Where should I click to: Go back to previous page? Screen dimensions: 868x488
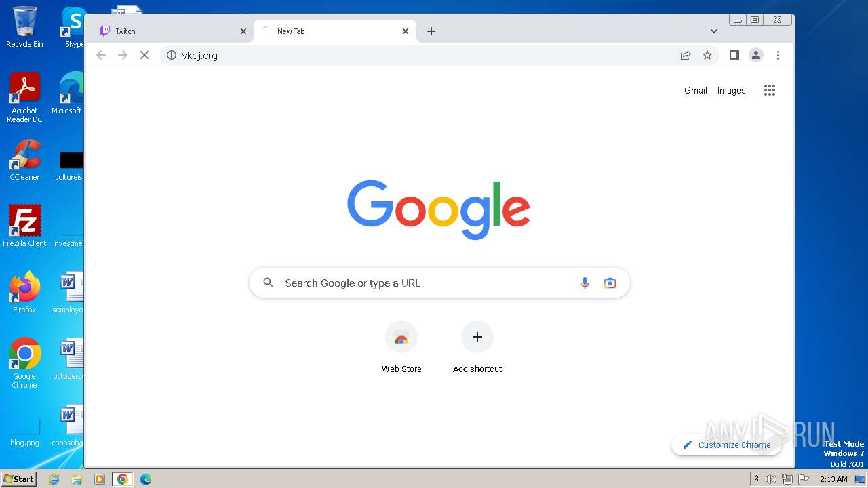pyautogui.click(x=101, y=55)
